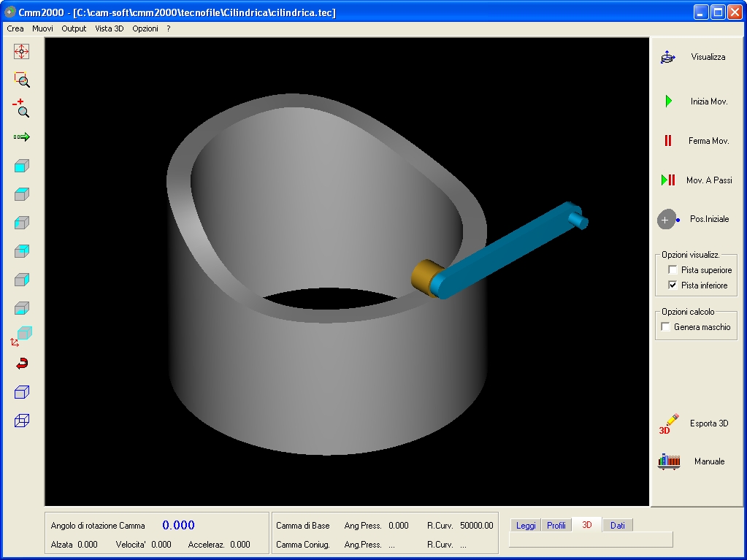
Task: Enable the Pista superiore checkbox
Action: (x=673, y=270)
